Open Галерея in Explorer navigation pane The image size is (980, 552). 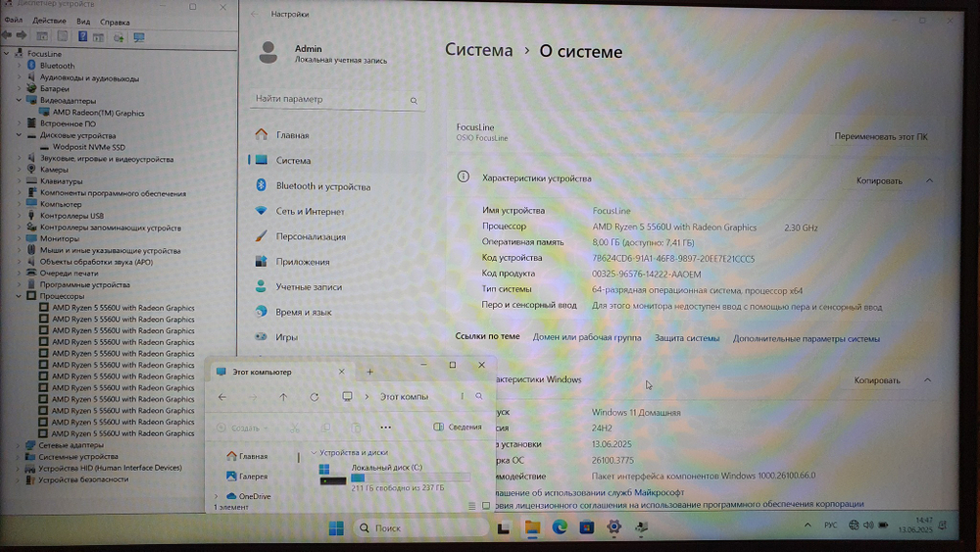click(x=247, y=477)
